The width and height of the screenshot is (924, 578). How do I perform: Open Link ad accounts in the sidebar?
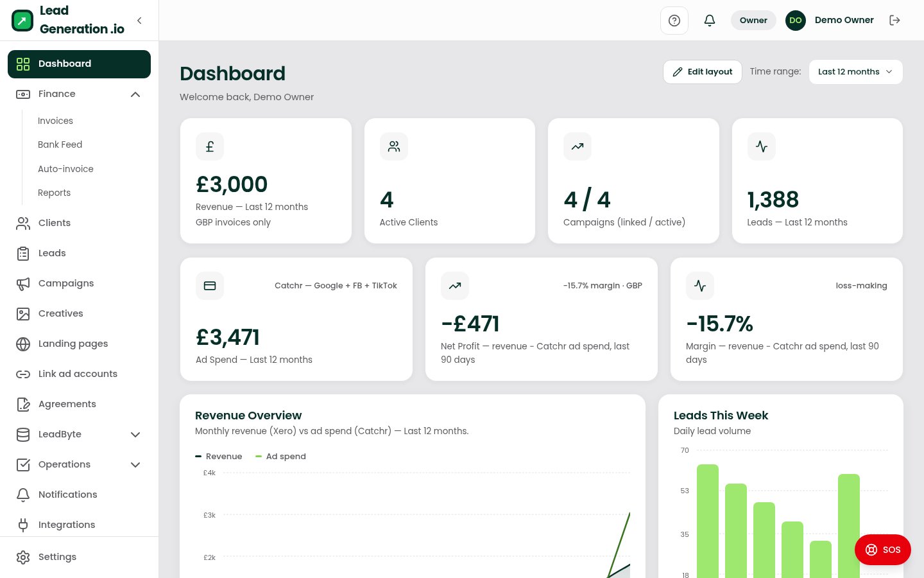click(x=79, y=374)
